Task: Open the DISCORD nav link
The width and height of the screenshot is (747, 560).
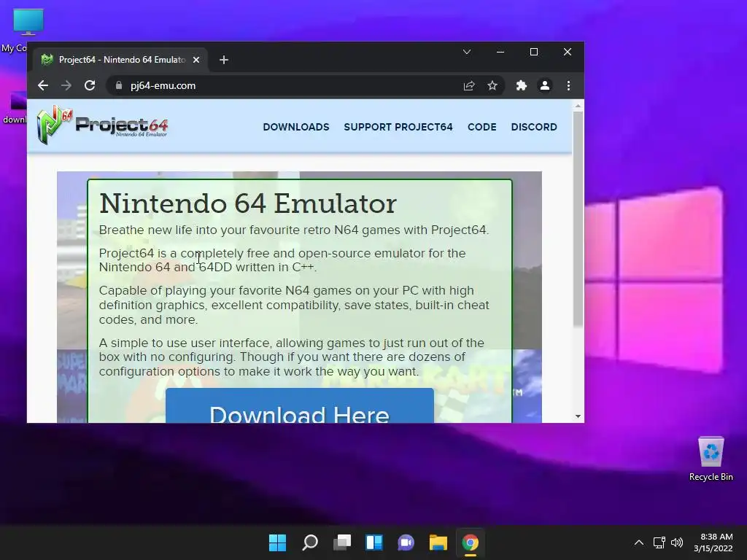Action: (x=534, y=127)
